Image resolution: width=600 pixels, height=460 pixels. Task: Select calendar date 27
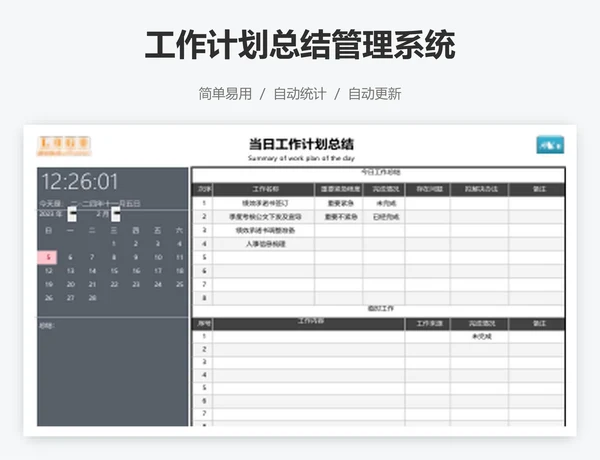70,298
